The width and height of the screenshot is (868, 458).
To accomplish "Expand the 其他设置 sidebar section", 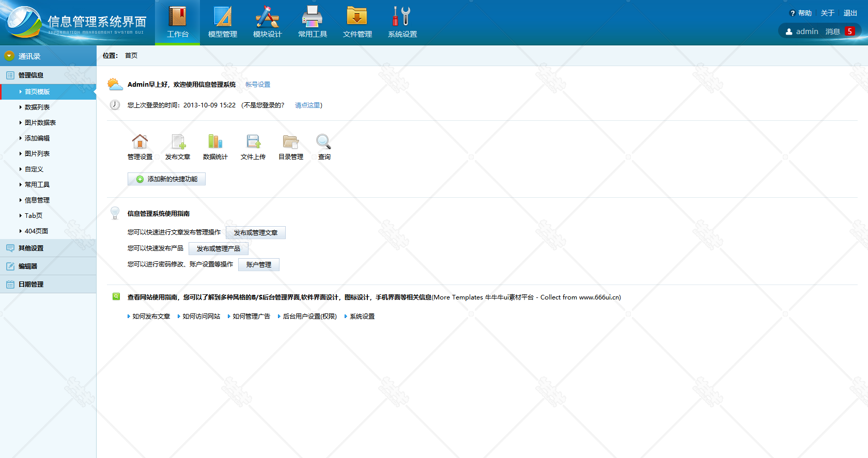I will (31, 248).
